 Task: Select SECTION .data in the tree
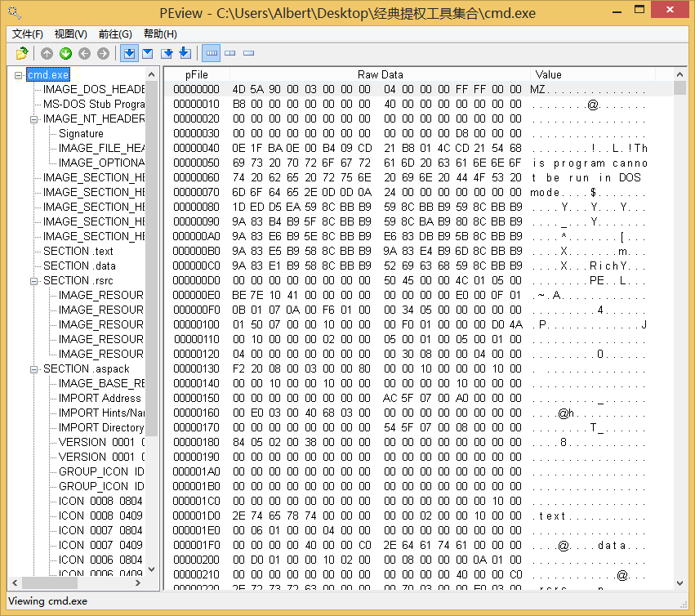tap(80, 266)
